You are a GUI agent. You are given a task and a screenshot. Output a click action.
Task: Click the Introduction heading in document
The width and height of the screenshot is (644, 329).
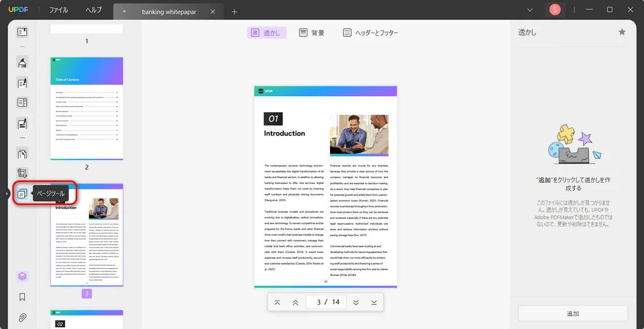[284, 133]
